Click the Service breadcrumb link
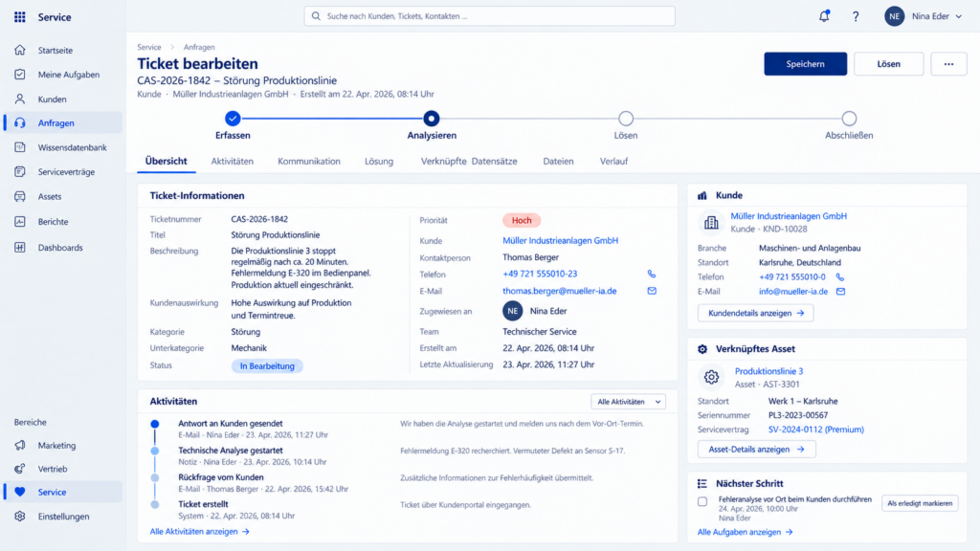The height and width of the screenshot is (551, 980). tap(149, 48)
